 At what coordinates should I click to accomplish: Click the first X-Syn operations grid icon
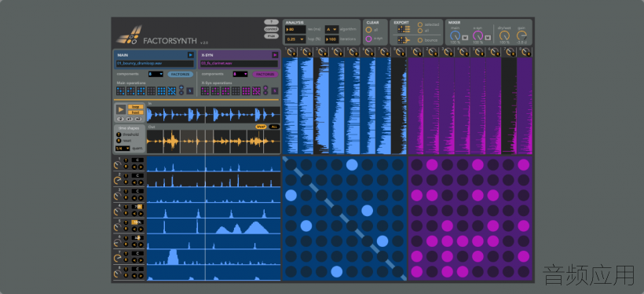(x=205, y=91)
